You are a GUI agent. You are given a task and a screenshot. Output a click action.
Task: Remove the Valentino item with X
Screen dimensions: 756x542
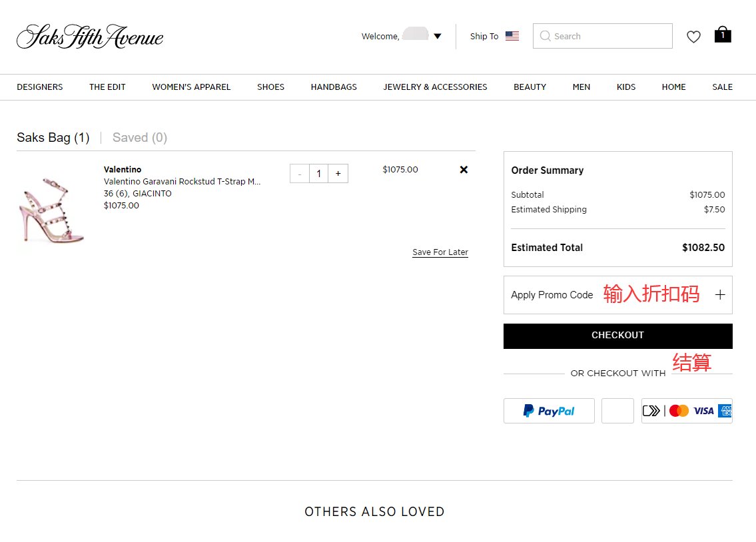click(464, 170)
